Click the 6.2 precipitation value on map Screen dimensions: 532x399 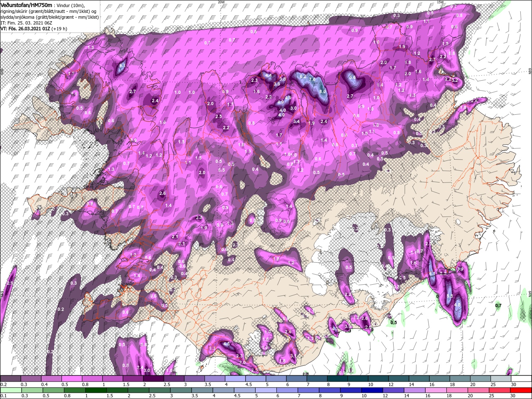[x=303, y=76]
